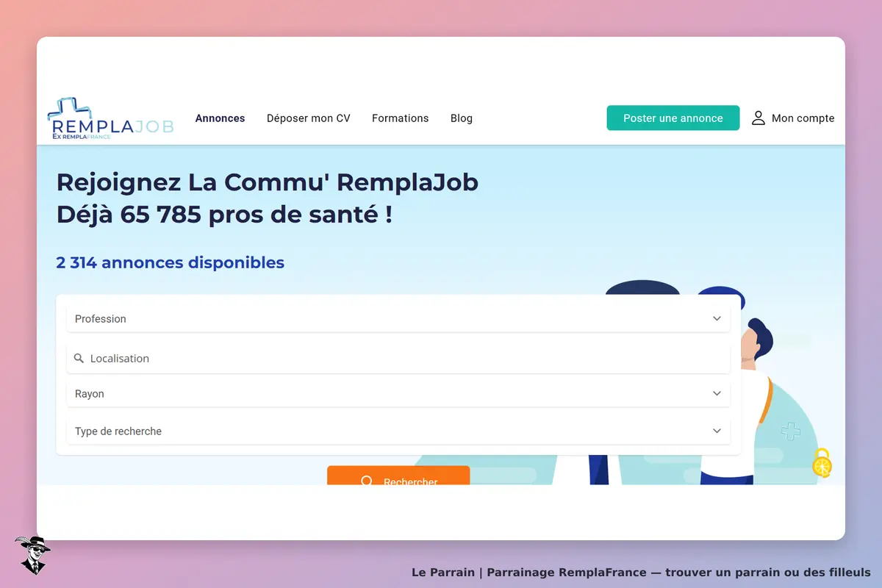This screenshot has width=882, height=588.
Task: Visit the Blog section
Action: tap(462, 118)
